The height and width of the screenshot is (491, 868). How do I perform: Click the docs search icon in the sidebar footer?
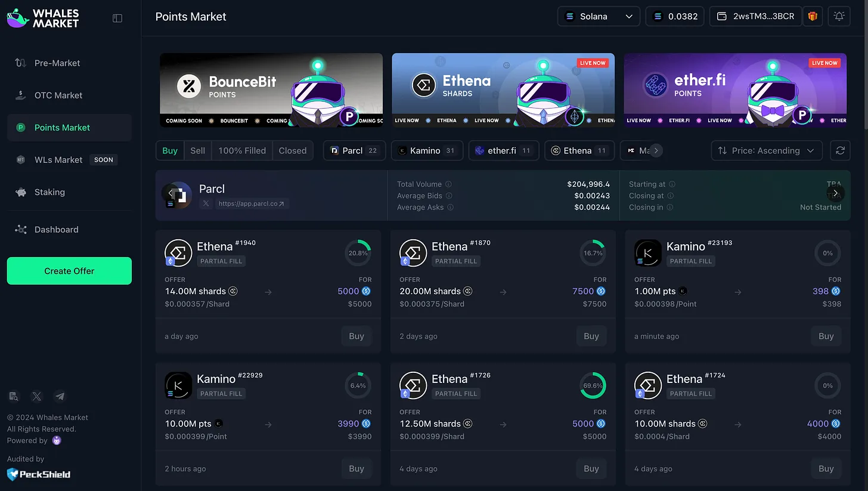14,396
